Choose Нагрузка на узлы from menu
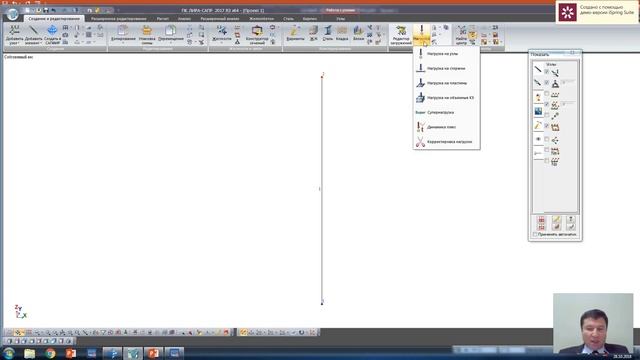 coord(446,53)
